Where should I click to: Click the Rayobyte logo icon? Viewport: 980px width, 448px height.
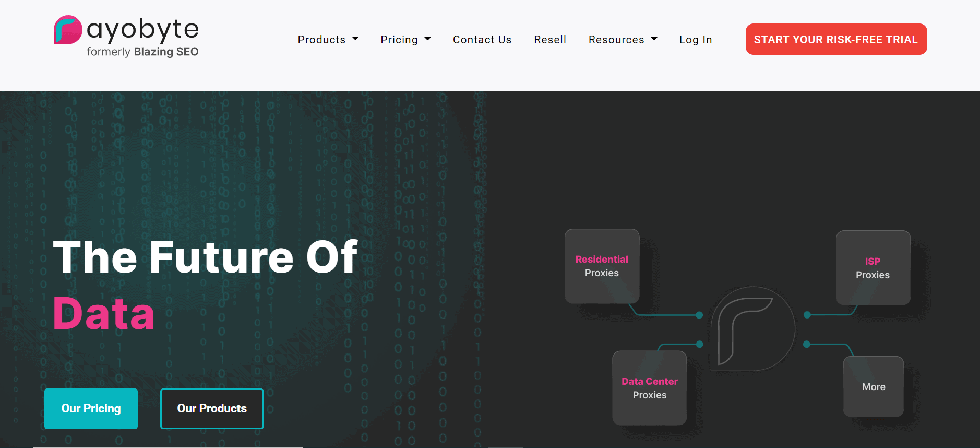click(x=68, y=30)
